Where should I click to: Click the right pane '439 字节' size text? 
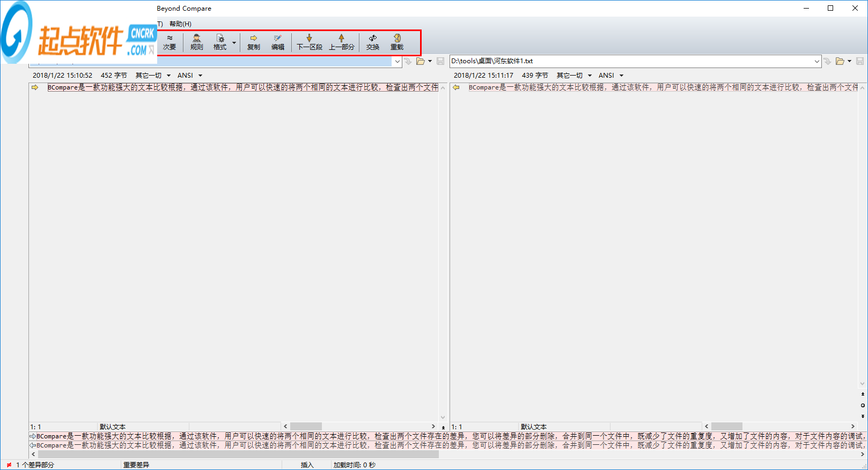coord(535,76)
